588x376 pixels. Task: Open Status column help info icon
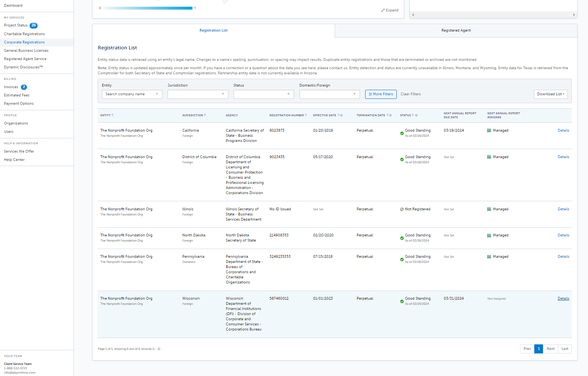point(416,115)
